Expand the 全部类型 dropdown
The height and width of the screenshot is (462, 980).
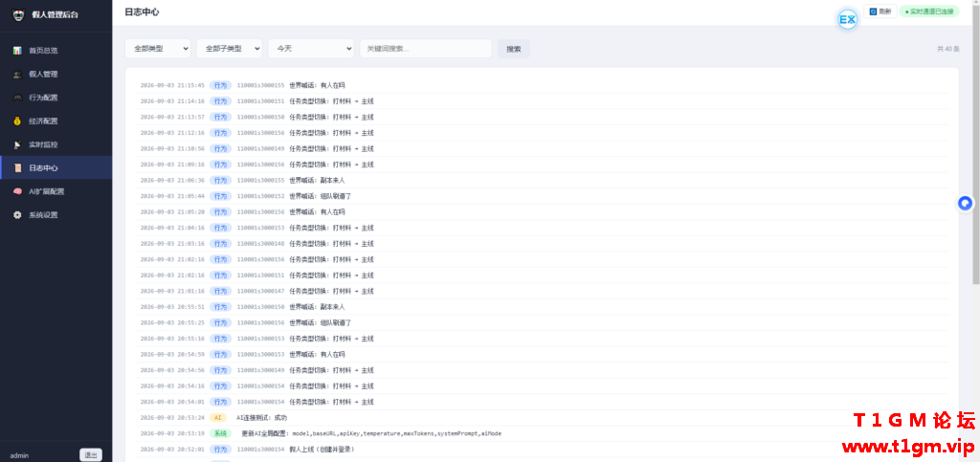click(158, 49)
